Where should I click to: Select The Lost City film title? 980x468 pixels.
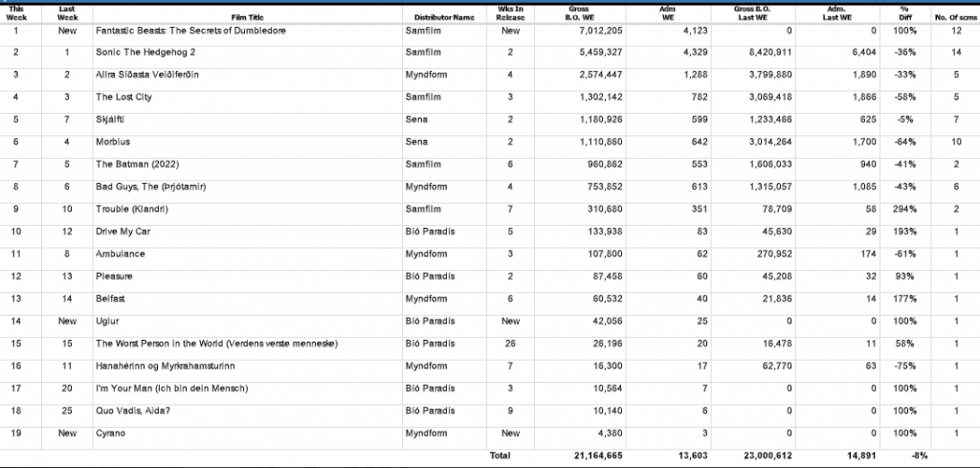(121, 97)
